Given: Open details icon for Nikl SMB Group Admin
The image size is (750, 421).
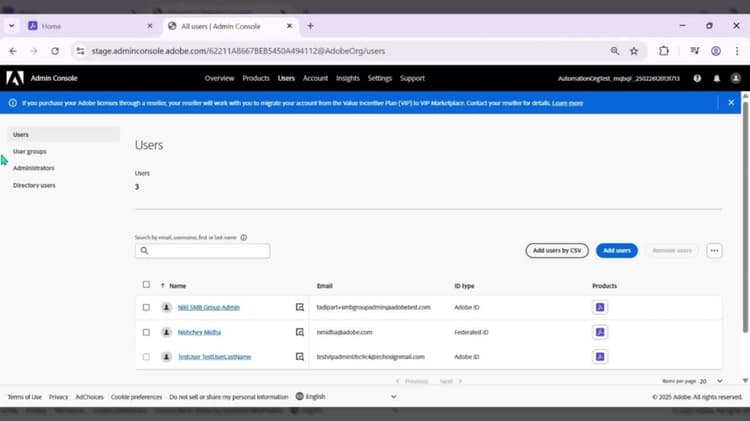Looking at the screenshot, I should 299,307.
